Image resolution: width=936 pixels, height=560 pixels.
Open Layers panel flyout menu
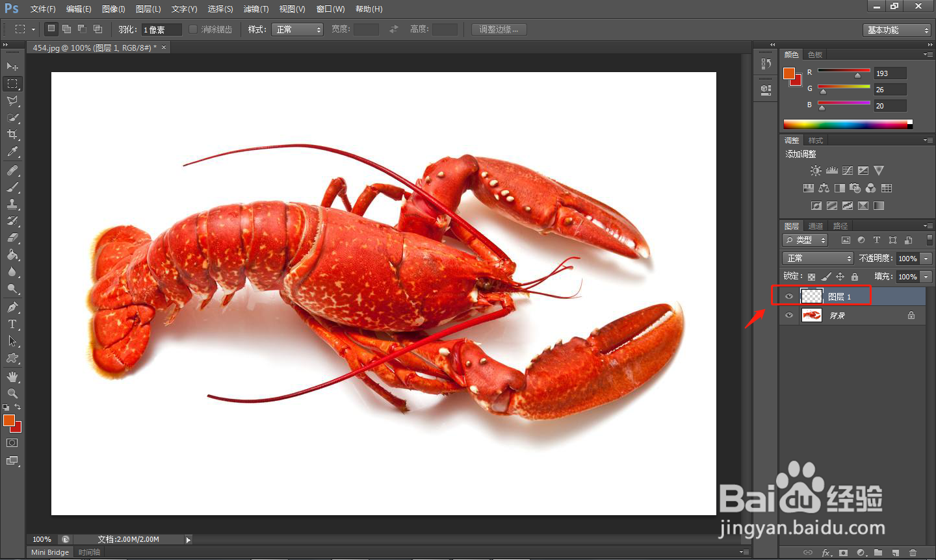coord(928,225)
